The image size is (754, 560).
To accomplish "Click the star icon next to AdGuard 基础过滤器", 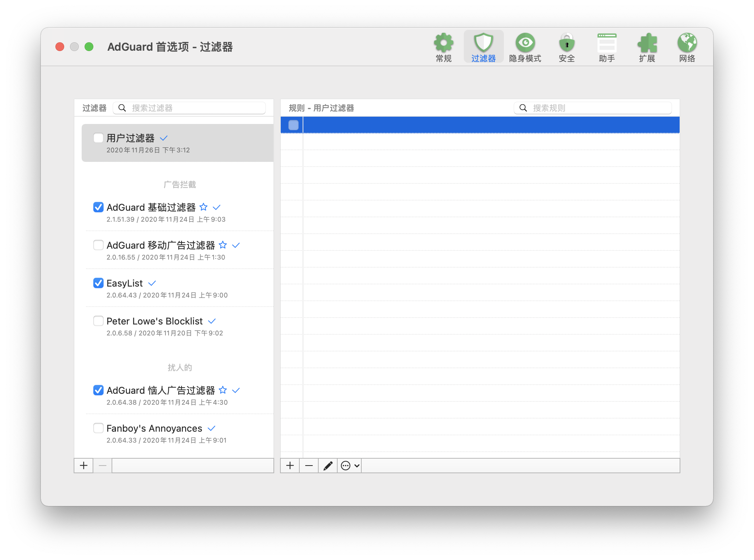I will [203, 207].
